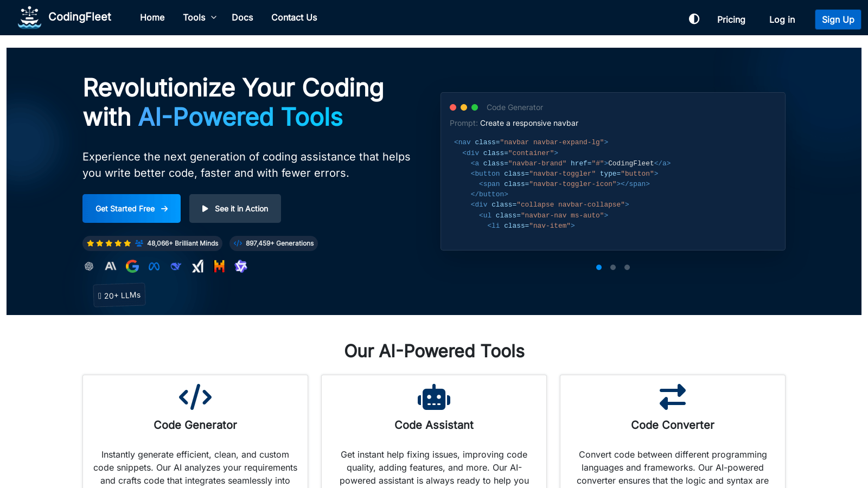Toggle the dark mode contrast icon

(694, 19)
